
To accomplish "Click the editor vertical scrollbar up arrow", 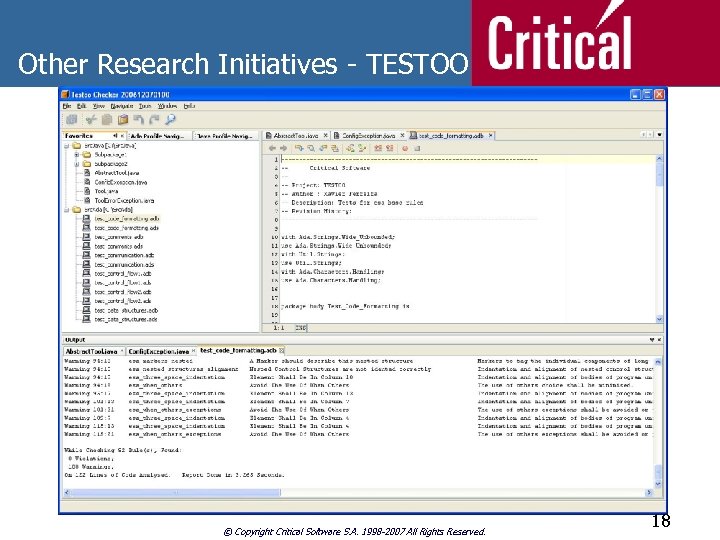I will coord(659,159).
